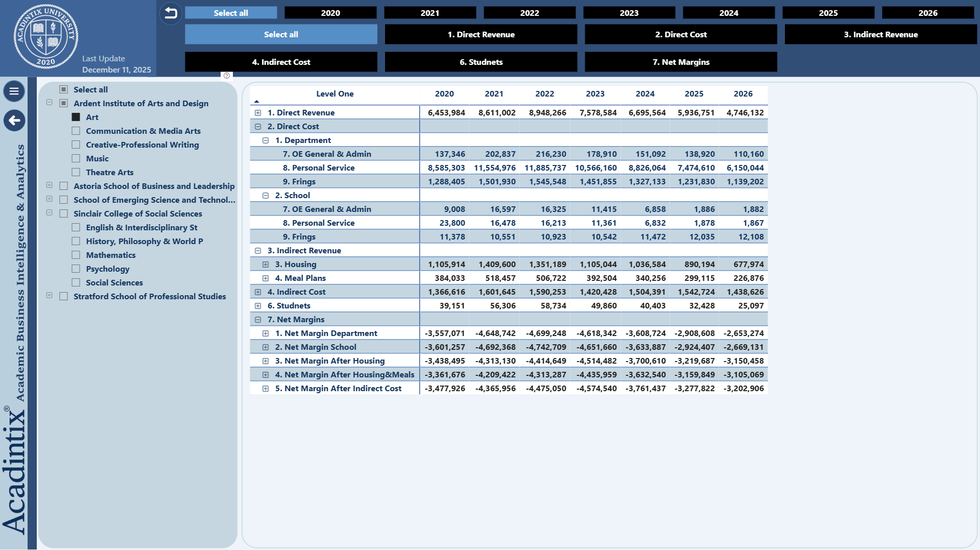Viewport: 980px width, 550px height.
Task: Click the 2025 column header
Action: click(x=694, y=94)
